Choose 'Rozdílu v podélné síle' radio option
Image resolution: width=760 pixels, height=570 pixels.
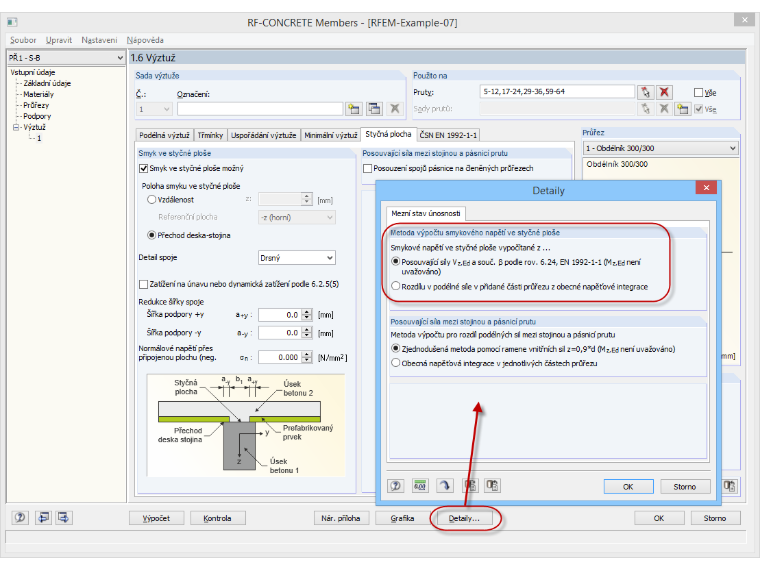point(396,286)
